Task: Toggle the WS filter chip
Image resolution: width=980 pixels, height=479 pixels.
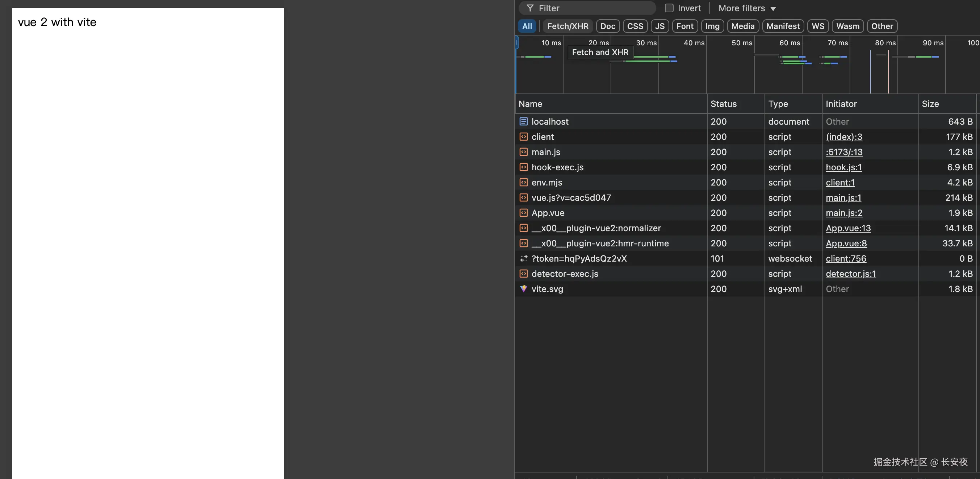Action: pyautogui.click(x=817, y=26)
